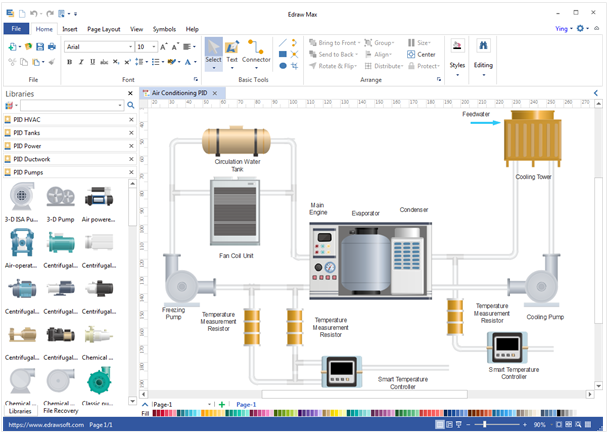Viewport: 609px width, 433px height.
Task: Click the File button
Action: (x=17, y=29)
